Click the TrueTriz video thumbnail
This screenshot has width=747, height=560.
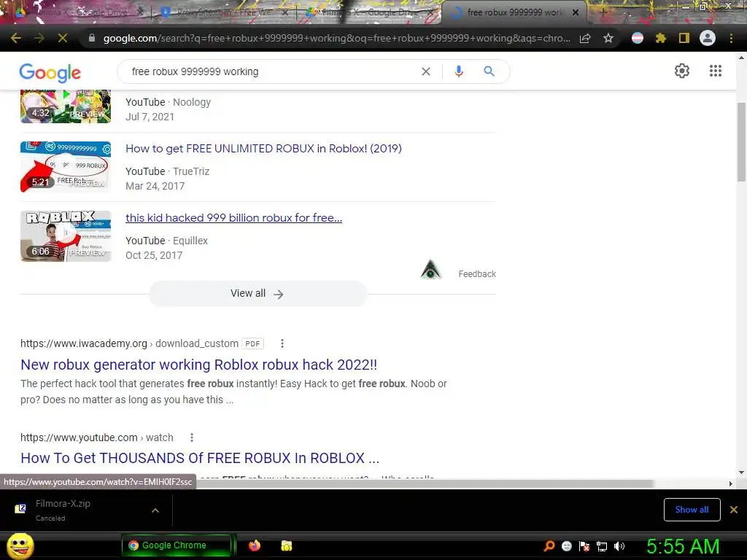[66, 167]
